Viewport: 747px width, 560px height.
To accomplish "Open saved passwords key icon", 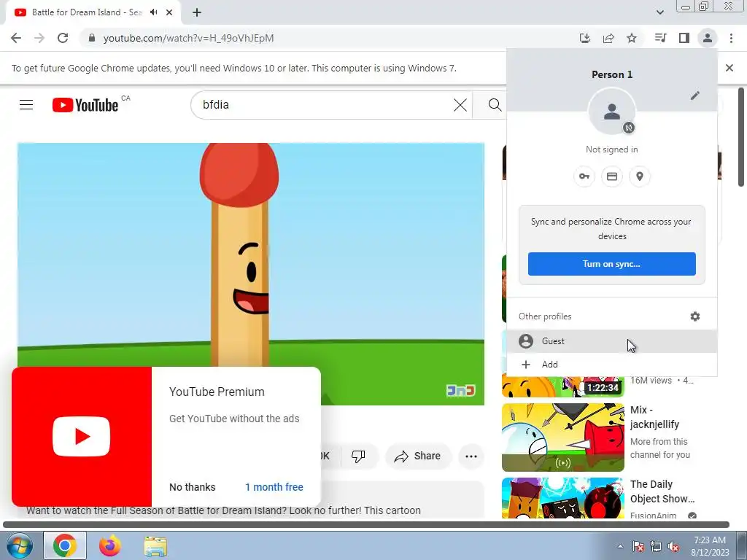I will (584, 176).
